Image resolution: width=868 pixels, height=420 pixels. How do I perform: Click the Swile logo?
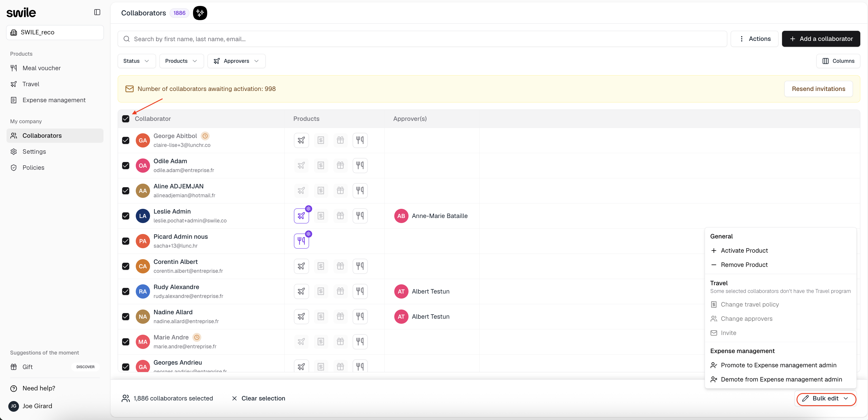(x=21, y=12)
